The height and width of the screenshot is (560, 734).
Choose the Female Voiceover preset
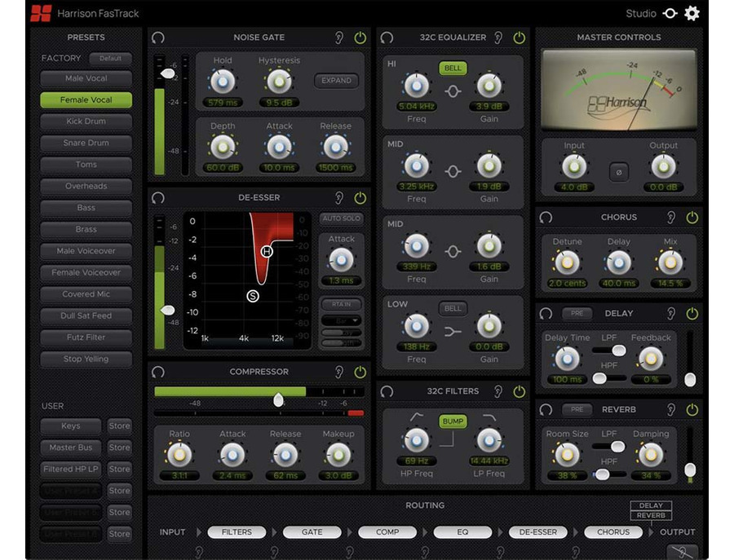tap(86, 273)
